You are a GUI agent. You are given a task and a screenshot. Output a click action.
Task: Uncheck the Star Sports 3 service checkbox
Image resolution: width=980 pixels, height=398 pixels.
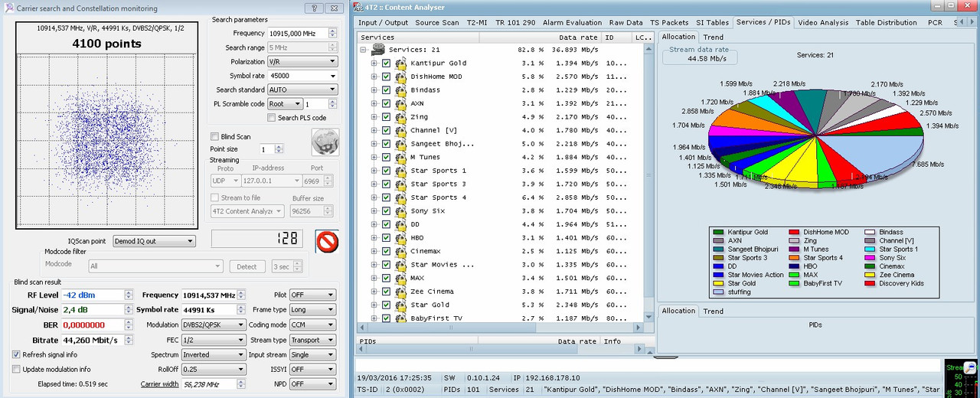pos(386,184)
